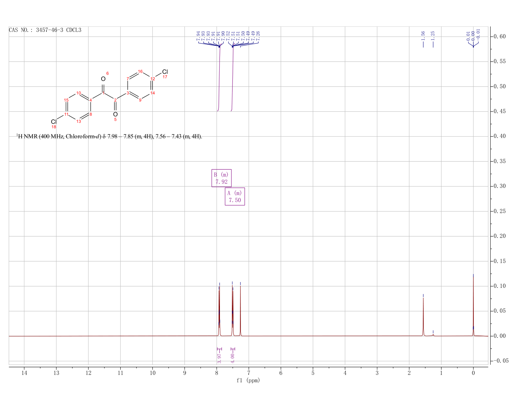532x411 pixels.
Task: Click the TMS peak at 0 ppm
Action: click(473, 306)
